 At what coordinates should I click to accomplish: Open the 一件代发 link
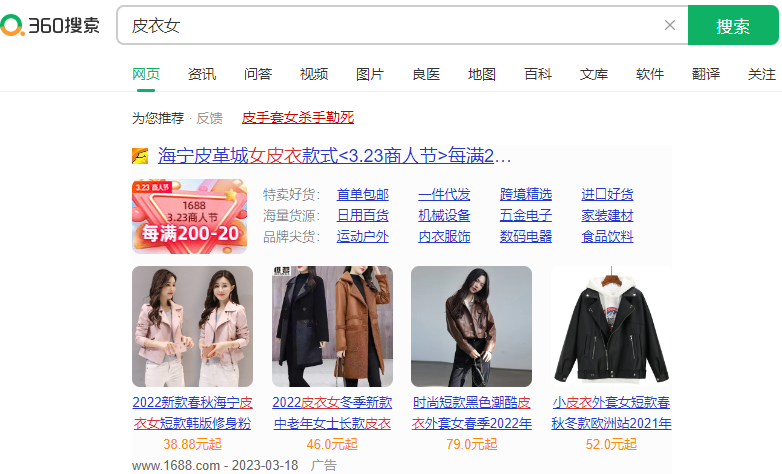click(444, 194)
